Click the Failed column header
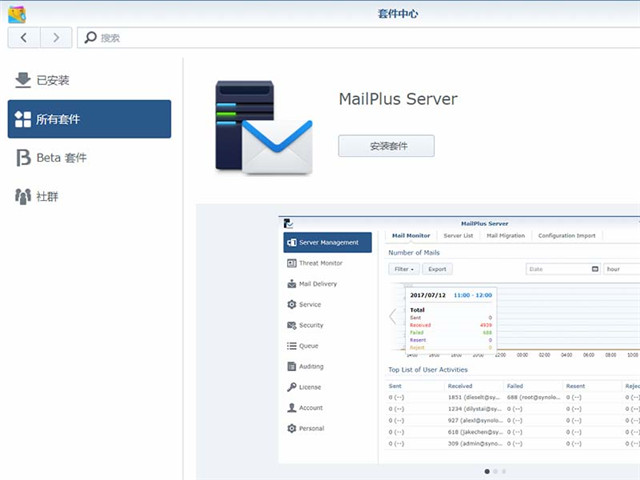This screenshot has height=480, width=640. pyautogui.click(x=515, y=386)
